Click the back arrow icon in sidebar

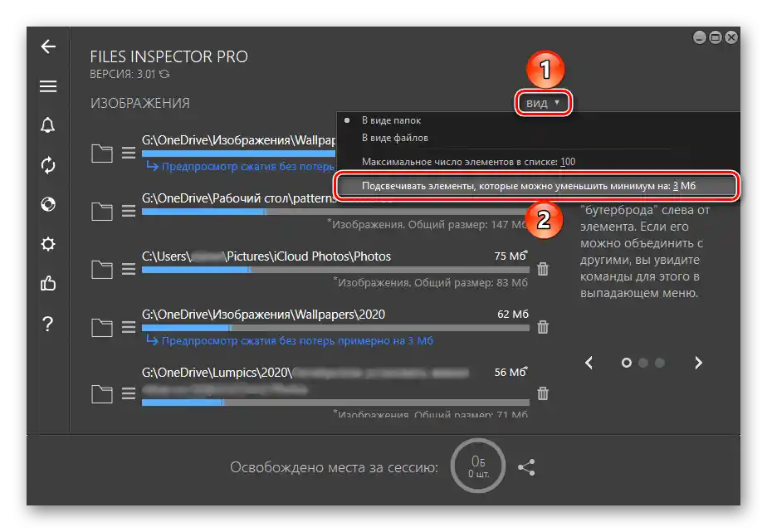tap(48, 46)
